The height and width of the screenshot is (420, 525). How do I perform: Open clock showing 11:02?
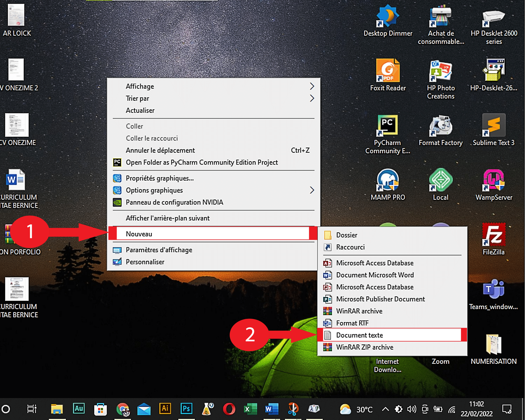pyautogui.click(x=476, y=409)
